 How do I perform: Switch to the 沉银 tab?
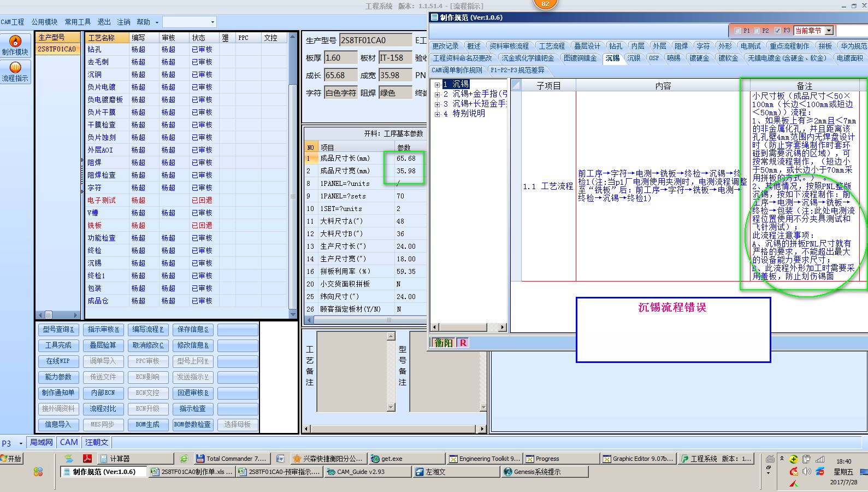pyautogui.click(x=634, y=58)
